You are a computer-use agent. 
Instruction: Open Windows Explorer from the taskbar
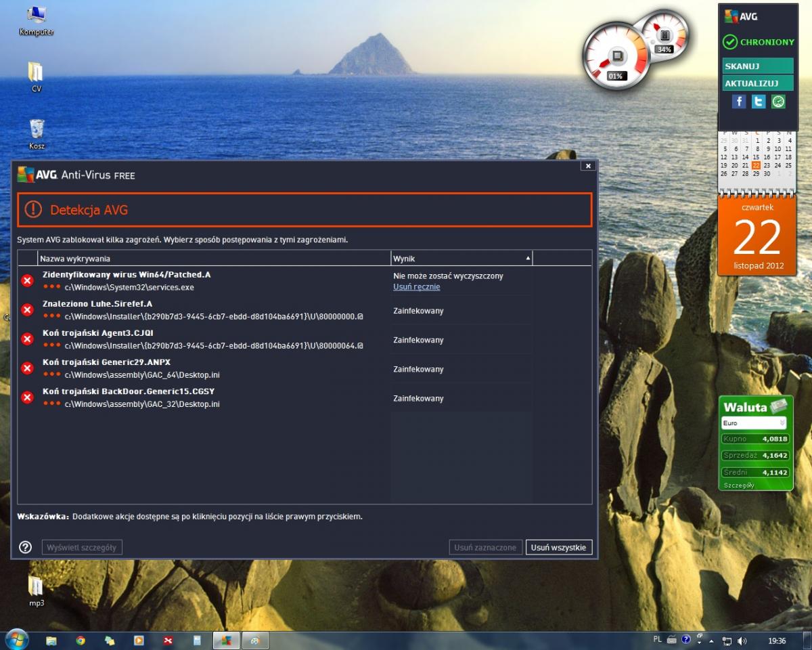click(51, 641)
